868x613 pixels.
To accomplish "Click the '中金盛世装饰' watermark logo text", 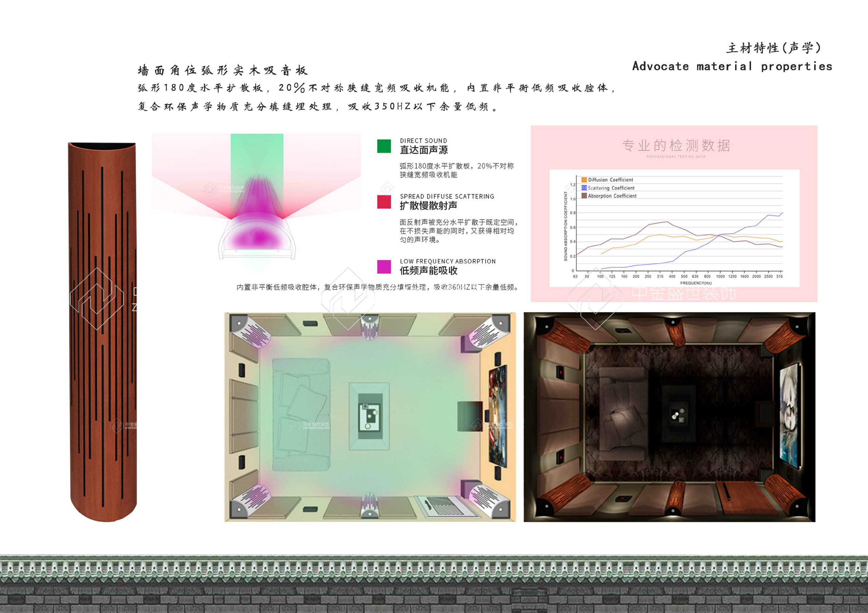I will point(684,293).
